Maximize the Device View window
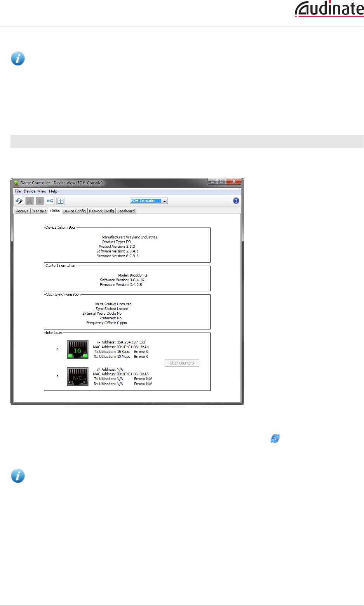 click(x=221, y=182)
